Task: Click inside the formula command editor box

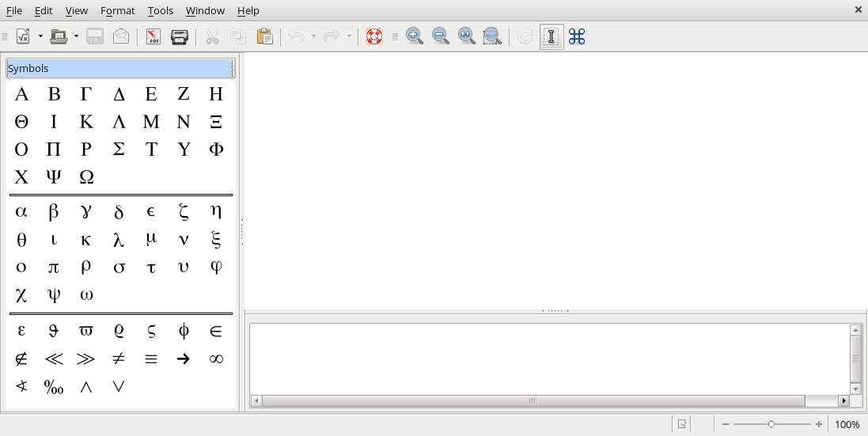Action: pos(550,358)
